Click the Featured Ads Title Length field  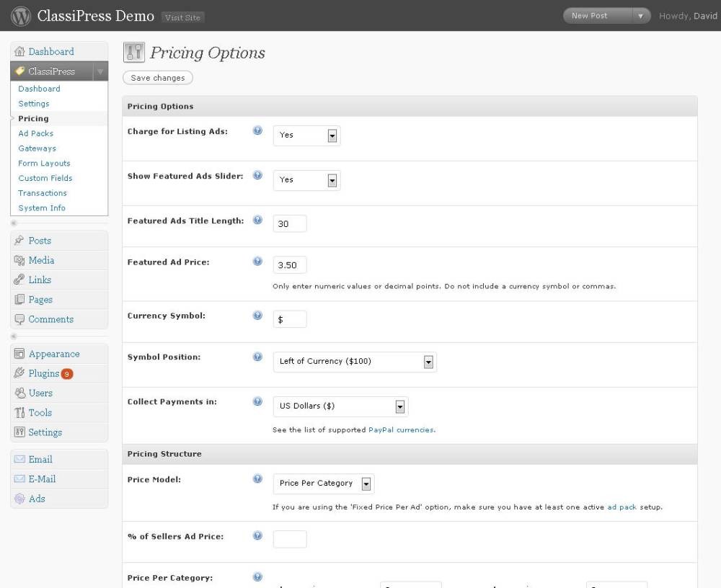(x=290, y=224)
